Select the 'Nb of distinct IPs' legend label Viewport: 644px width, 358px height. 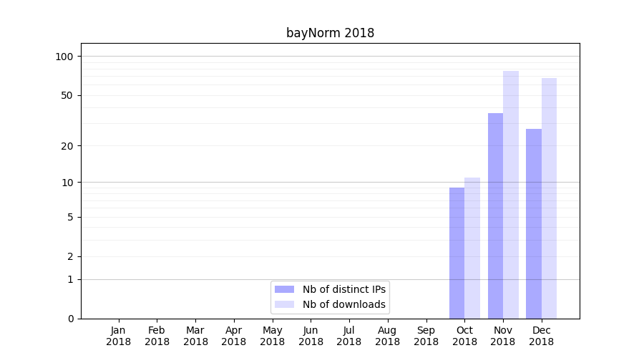pyautogui.click(x=343, y=289)
